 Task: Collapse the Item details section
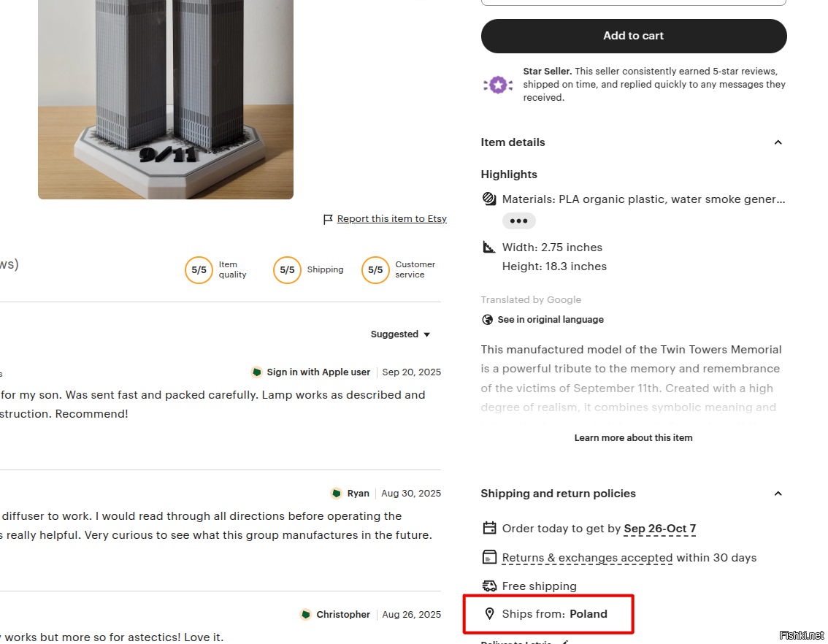[778, 142]
